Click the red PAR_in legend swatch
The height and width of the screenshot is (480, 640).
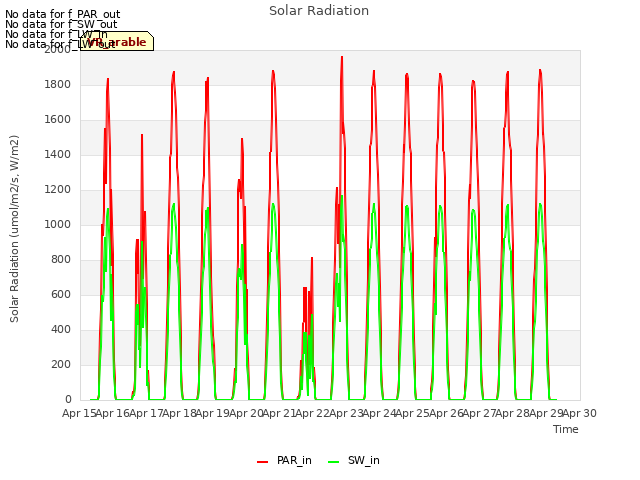262,462
